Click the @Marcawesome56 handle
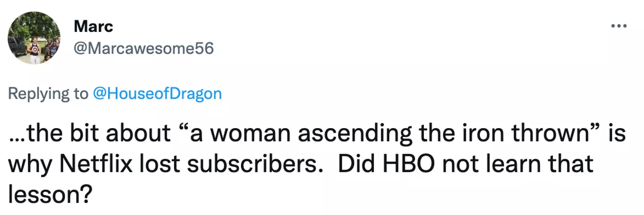Image resolution: width=644 pixels, height=215 pixels. pos(144,48)
